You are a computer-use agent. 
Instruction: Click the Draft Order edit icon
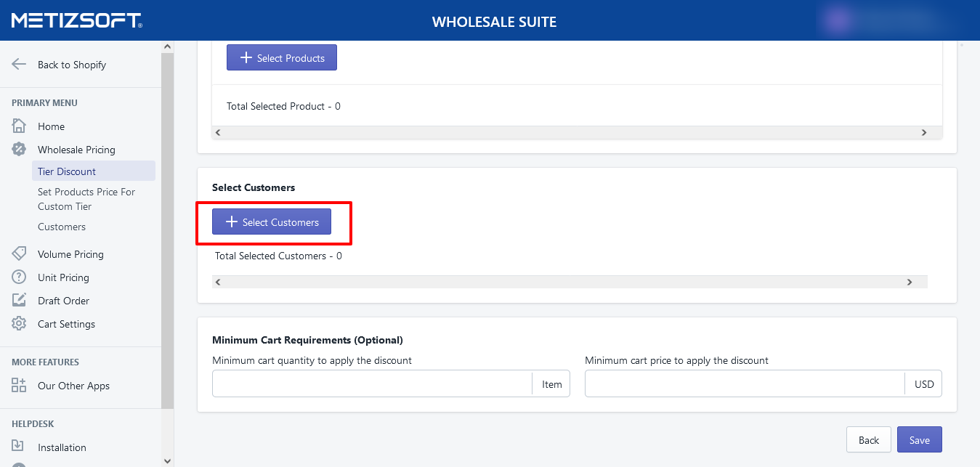(x=19, y=301)
